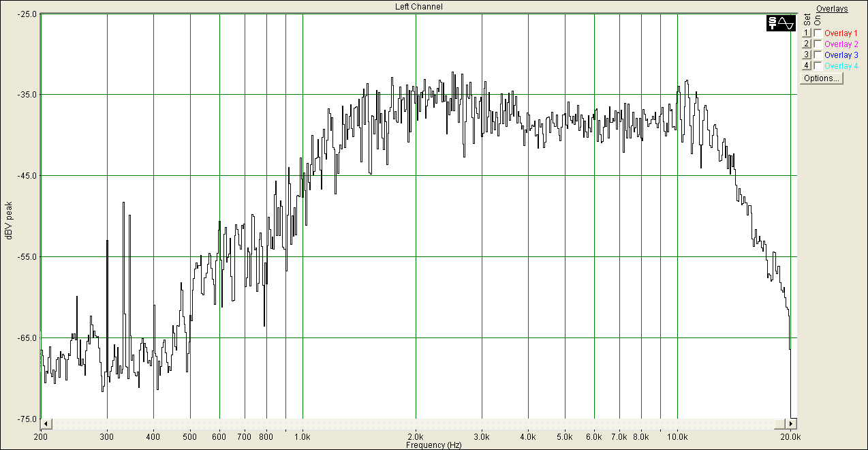Open the overlay Options... dialog
This screenshot has width=868, height=450.
822,78
